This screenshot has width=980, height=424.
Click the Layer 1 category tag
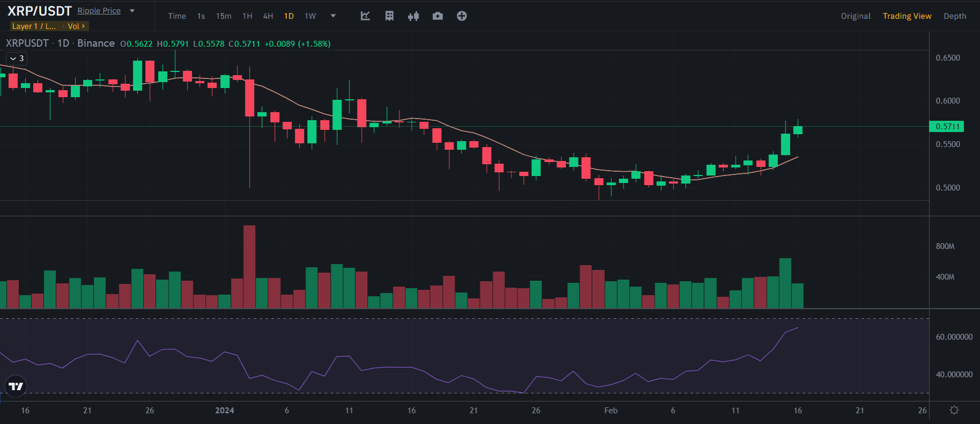point(34,26)
